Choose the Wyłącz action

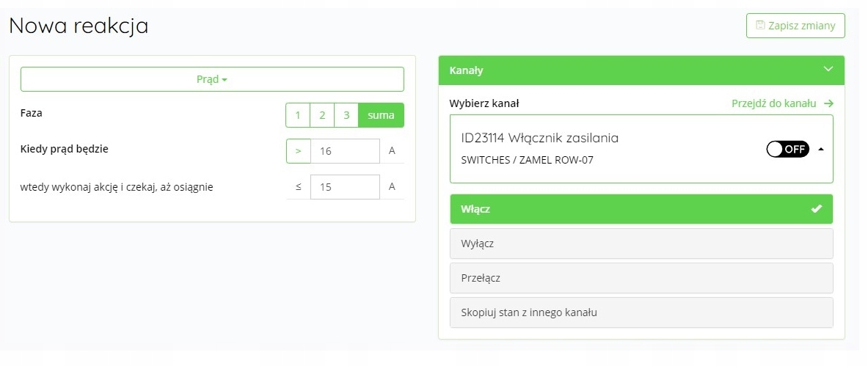coord(641,244)
